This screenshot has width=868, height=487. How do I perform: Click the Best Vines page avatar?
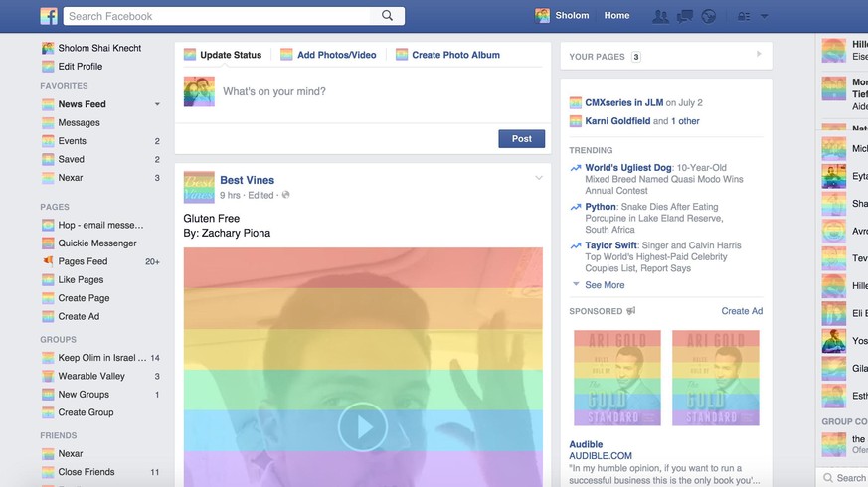pyautogui.click(x=199, y=187)
